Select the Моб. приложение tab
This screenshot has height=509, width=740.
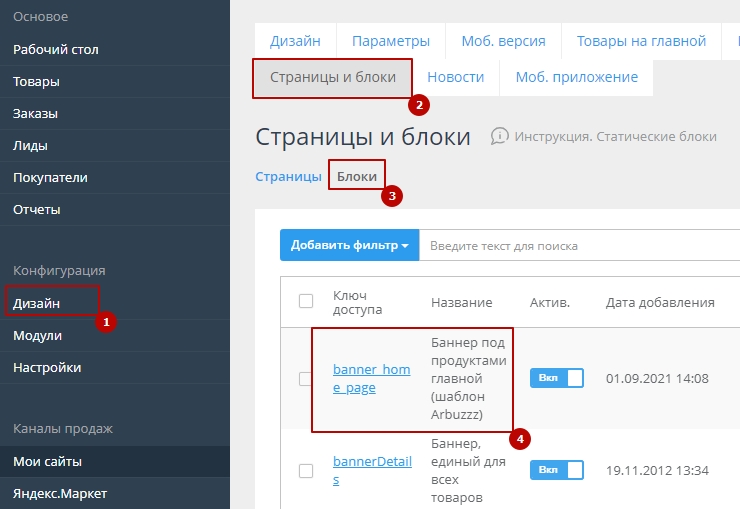click(576, 77)
